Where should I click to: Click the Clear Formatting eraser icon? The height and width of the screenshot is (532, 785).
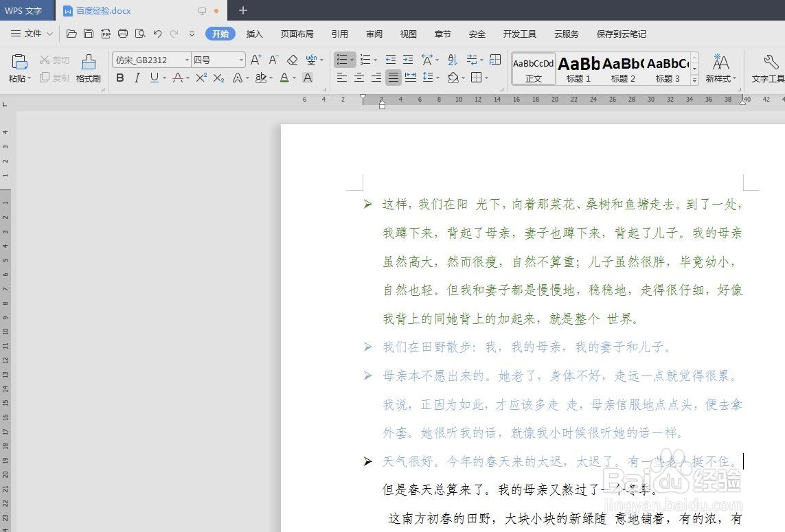tap(292, 60)
